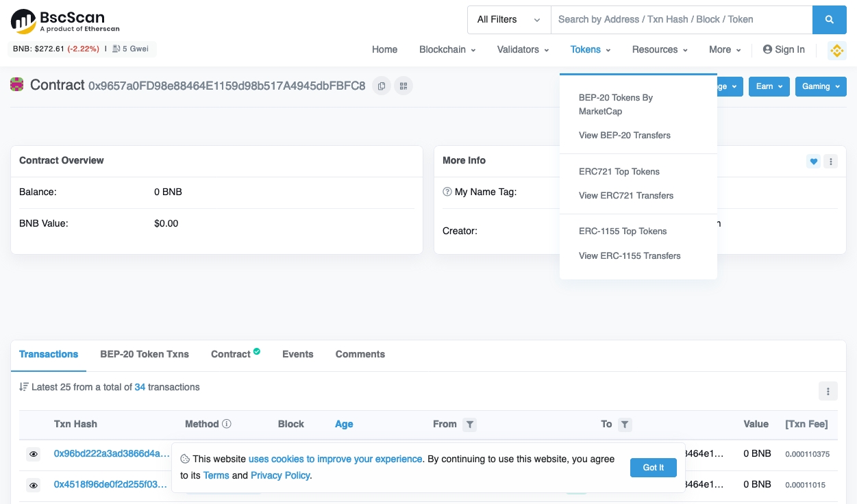Viewport: 857px width, 504px height.
Task: Filter transactions by To address
Action: [624, 425]
